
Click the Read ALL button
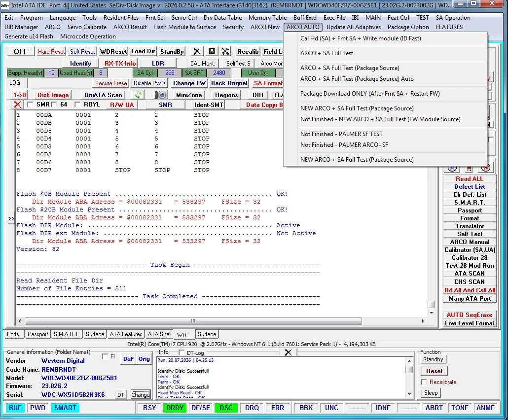click(469, 179)
